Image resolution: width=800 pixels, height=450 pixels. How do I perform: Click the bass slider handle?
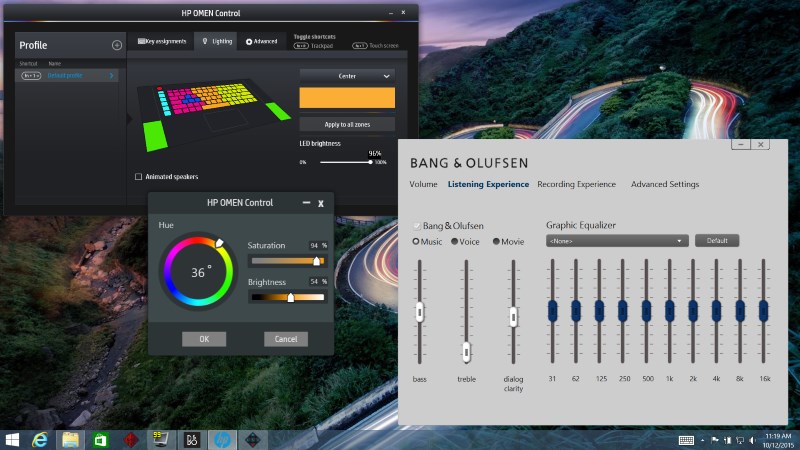pos(419,312)
